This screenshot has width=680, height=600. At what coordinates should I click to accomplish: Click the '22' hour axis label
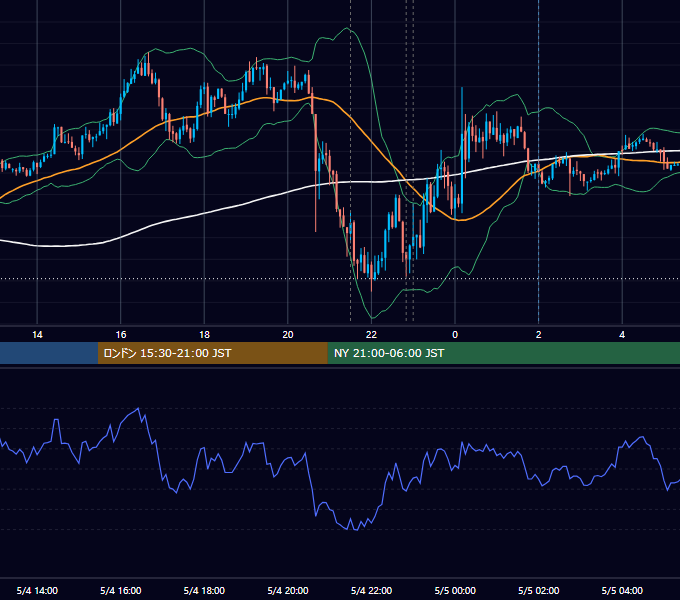coord(371,335)
